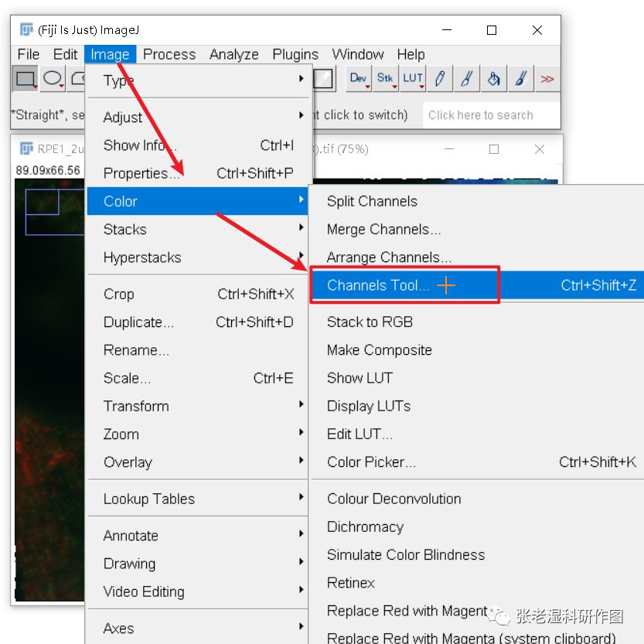Click the highlighted Image menu
This screenshot has height=644, width=644.
110,54
